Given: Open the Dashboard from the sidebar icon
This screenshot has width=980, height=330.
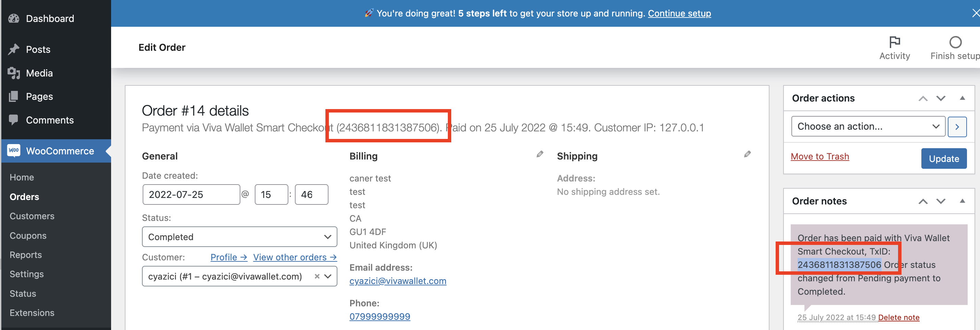Looking at the screenshot, I should pos(14,18).
